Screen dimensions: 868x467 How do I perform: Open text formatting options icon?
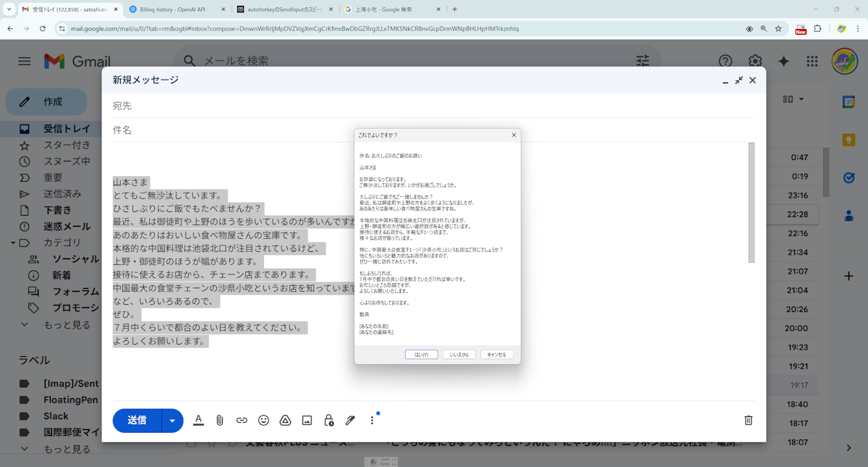[198, 421]
